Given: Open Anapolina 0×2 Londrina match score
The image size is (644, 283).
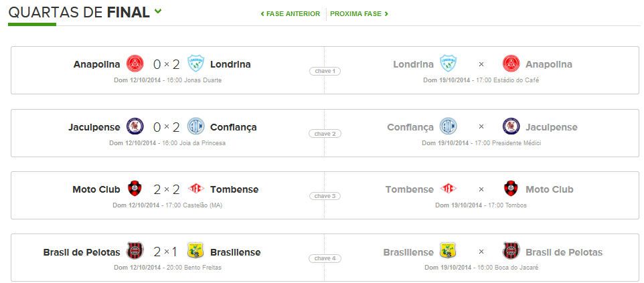Looking at the screenshot, I should 166,64.
